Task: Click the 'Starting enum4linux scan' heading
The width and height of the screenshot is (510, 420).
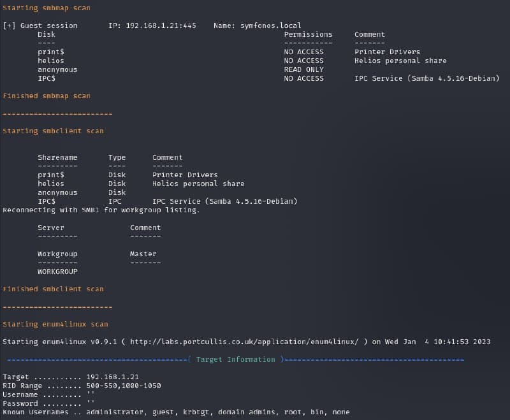Action: click(55, 324)
